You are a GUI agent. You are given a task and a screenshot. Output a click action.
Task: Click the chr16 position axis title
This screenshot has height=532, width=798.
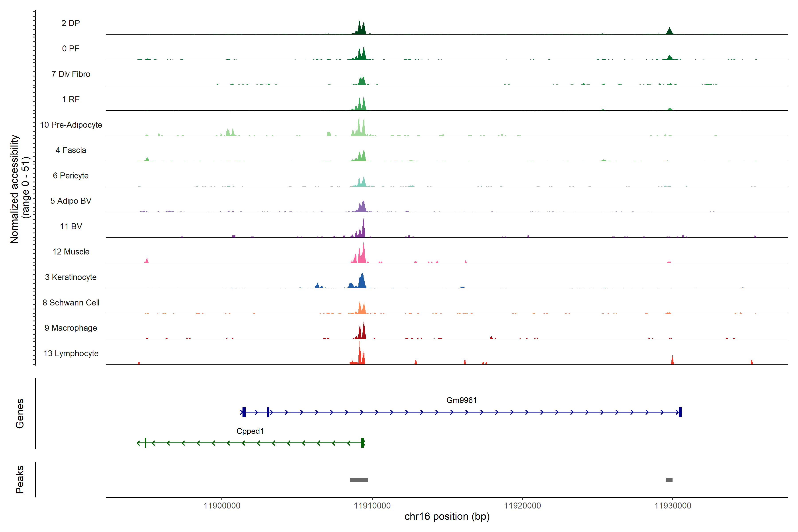point(447,517)
